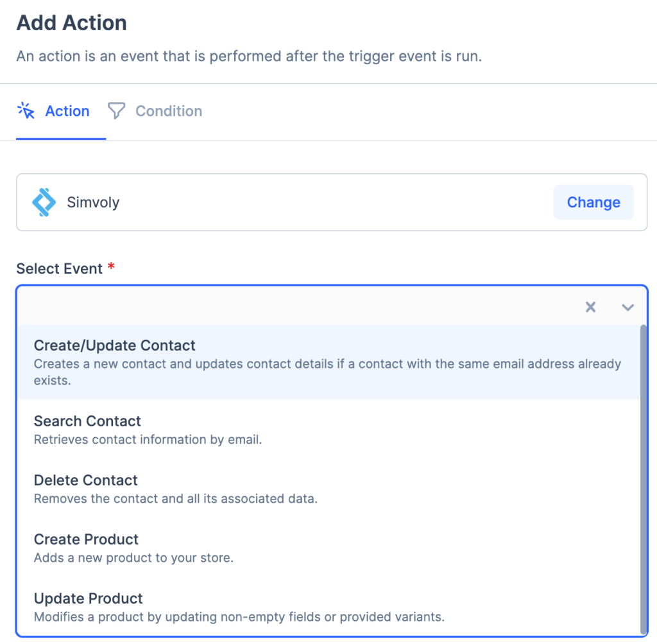Click the Select Event field label
Image resolution: width=657 pixels, height=644 pixels.
coord(60,269)
